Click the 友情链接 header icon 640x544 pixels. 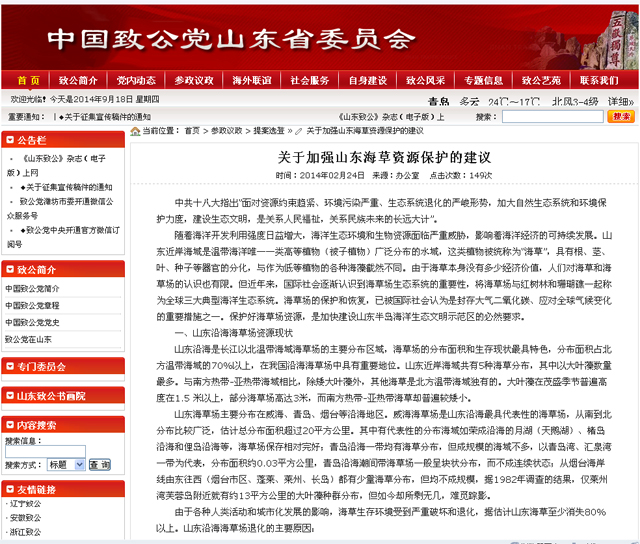[x=10, y=489]
